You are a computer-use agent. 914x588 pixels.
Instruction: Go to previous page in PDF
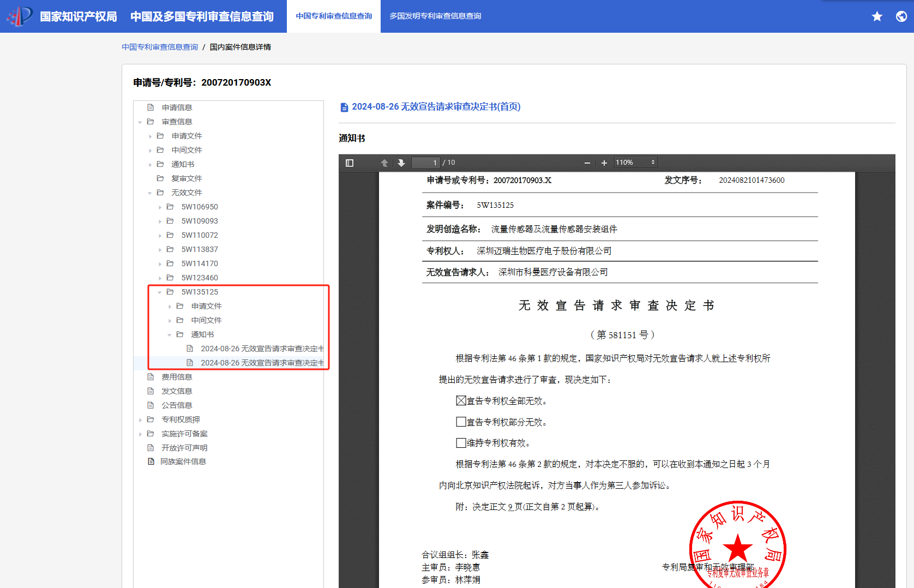[384, 163]
